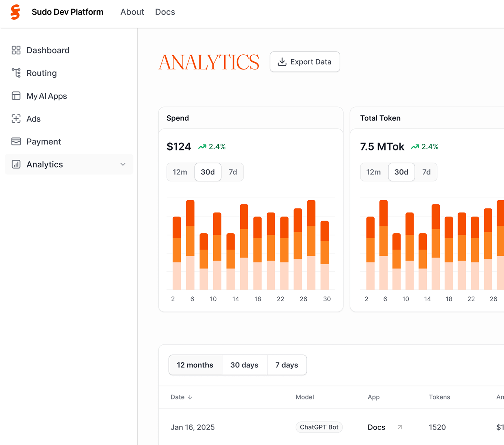504x445 pixels.
Task: Open My AI Apps via its panel icon
Action: (16, 96)
